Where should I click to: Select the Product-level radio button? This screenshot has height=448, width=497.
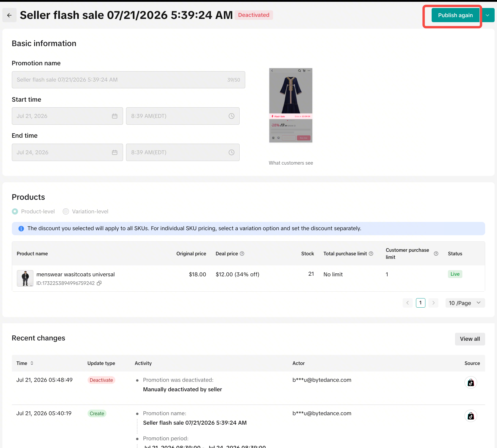pos(15,212)
